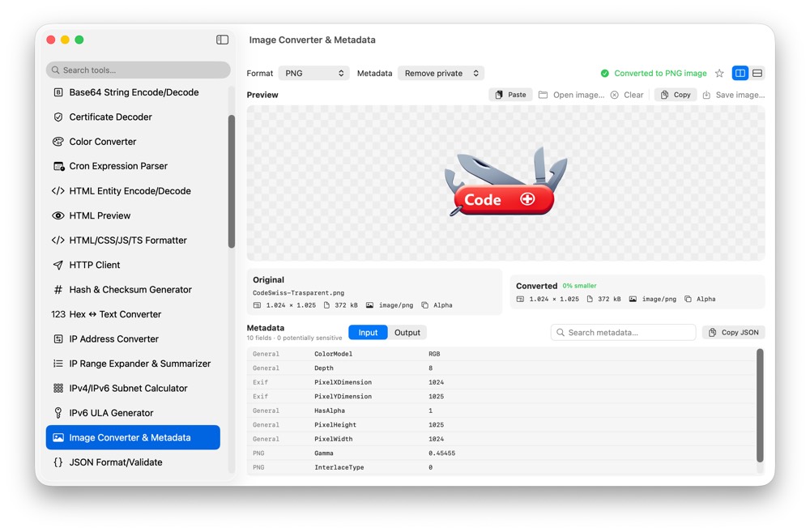Click the HasAlpha metadata row
Screen dimensions: 810x532
501,411
